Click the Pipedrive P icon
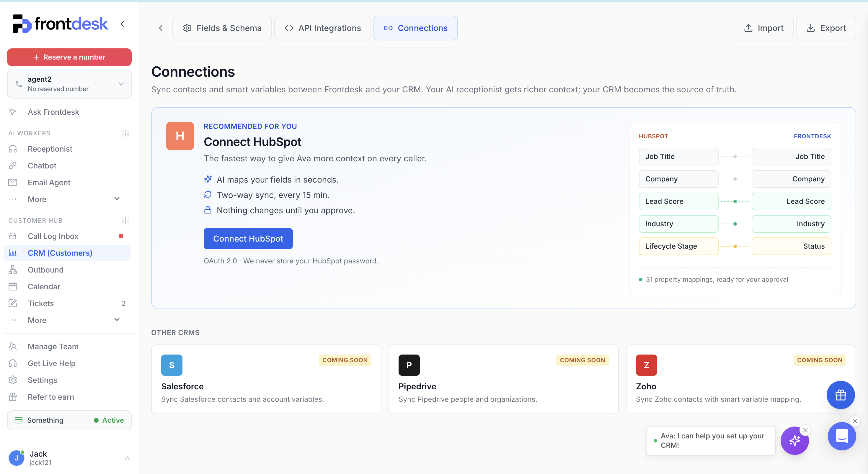 [409, 365]
